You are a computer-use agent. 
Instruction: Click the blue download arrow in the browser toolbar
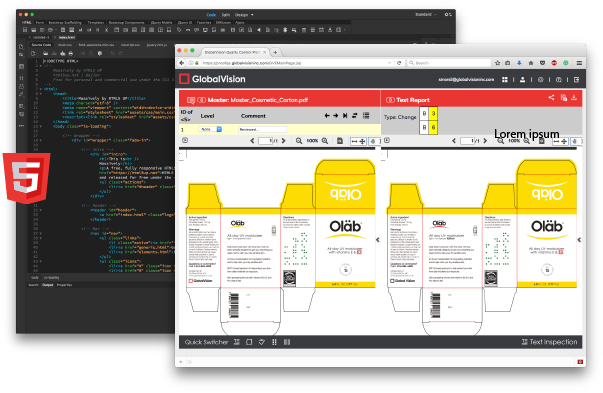click(x=519, y=63)
